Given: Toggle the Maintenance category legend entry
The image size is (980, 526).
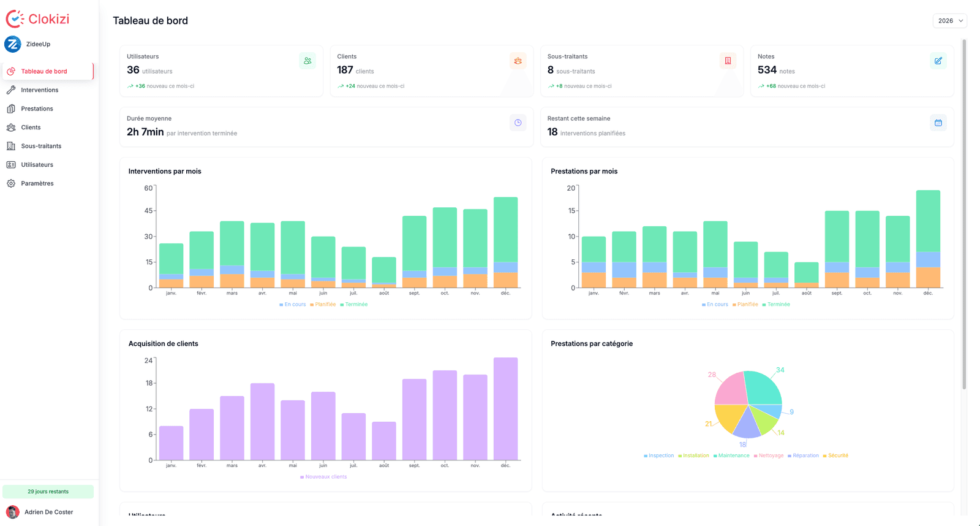Looking at the screenshot, I should tap(731, 455).
